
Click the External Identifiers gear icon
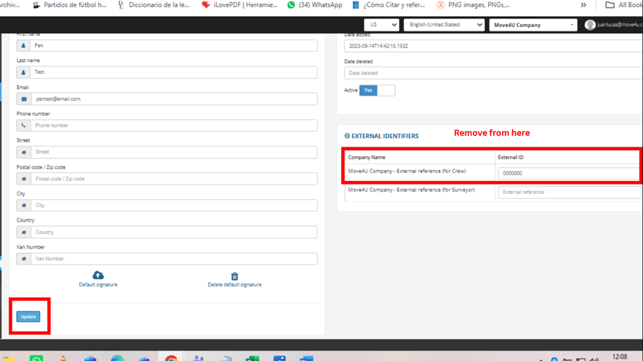pos(347,136)
